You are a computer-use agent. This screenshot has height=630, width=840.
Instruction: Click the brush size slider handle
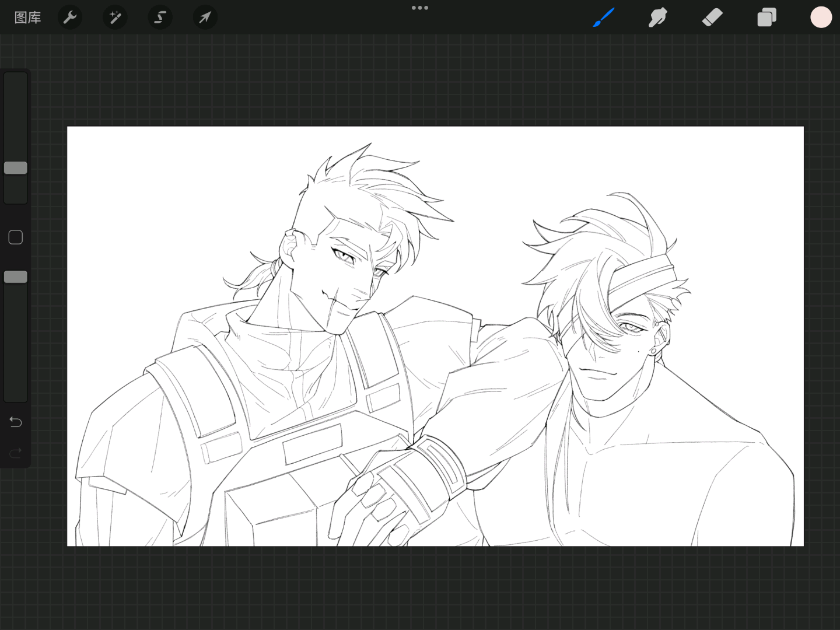point(16,168)
